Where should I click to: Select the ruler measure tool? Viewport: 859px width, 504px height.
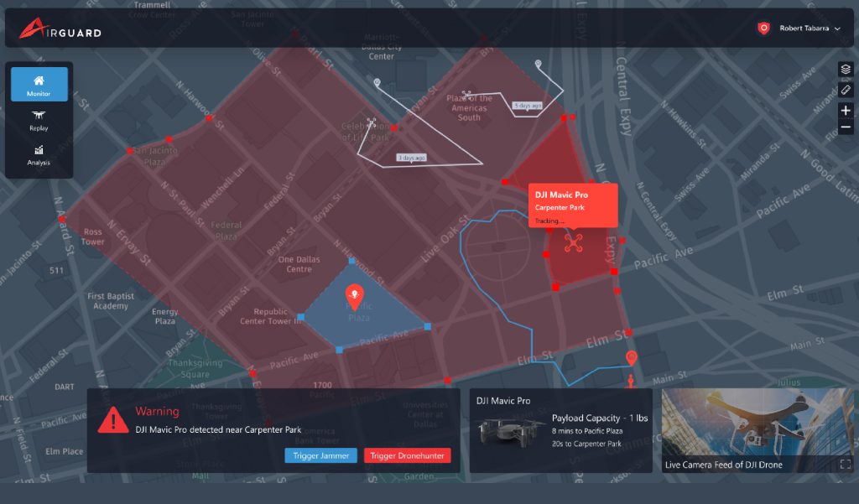click(x=846, y=90)
